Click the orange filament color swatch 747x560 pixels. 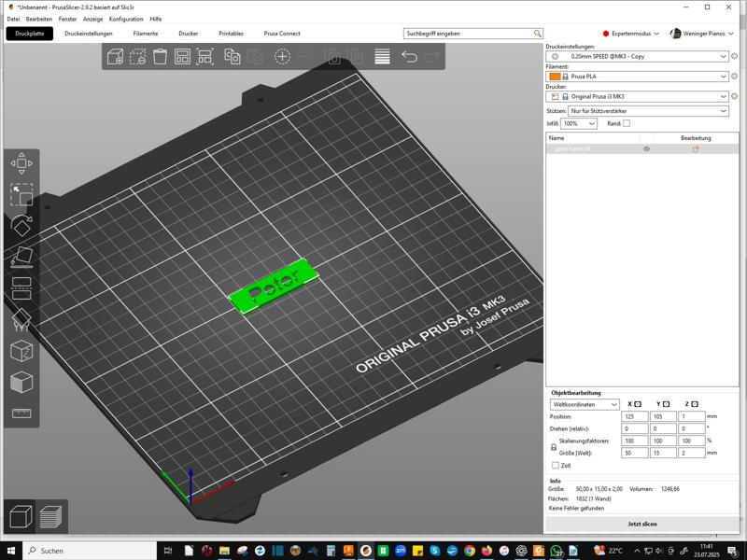[x=555, y=76]
